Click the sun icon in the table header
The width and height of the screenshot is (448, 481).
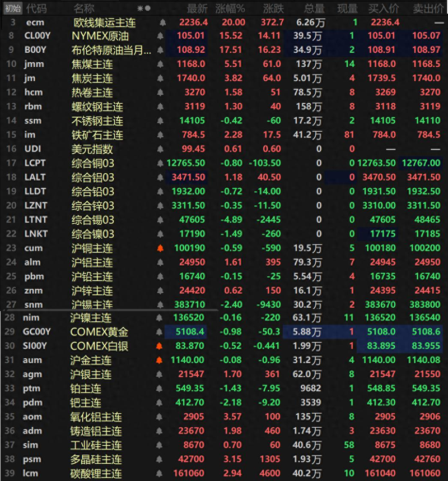tap(140, 8)
